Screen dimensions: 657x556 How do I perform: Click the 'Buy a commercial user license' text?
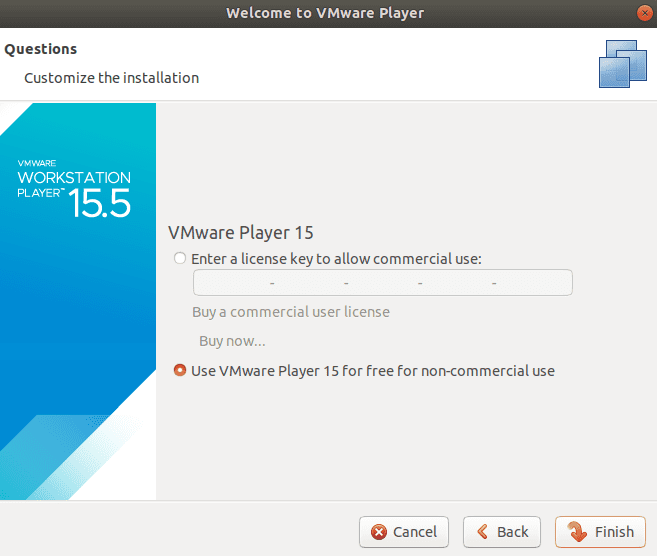click(x=290, y=312)
